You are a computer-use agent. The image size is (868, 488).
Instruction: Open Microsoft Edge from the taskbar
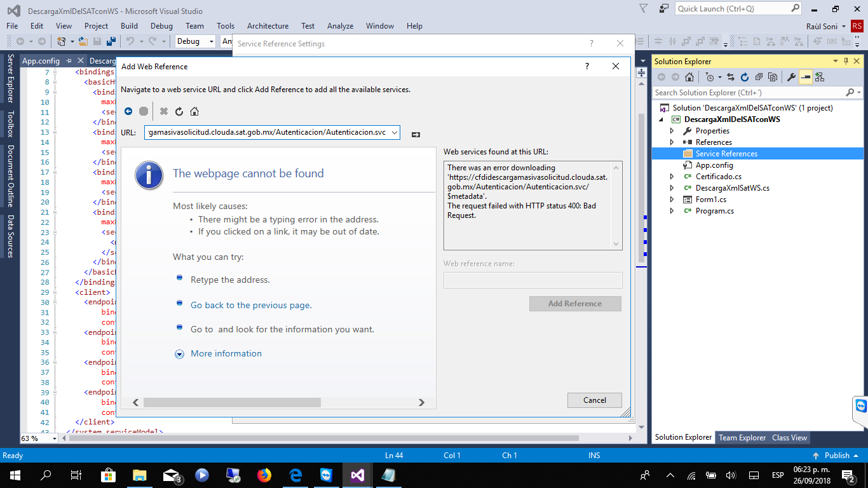pos(295,475)
